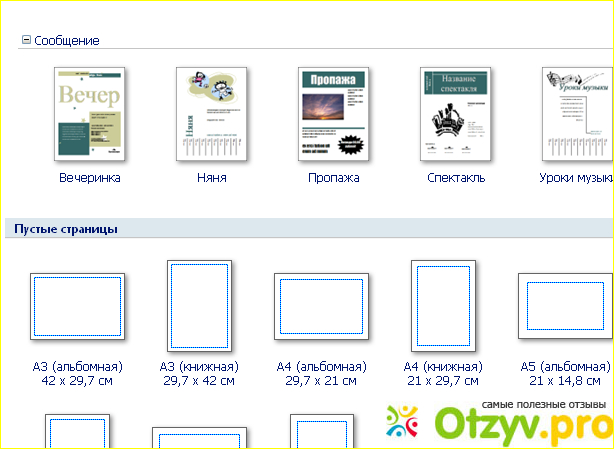Click the Пустые страницы section header

point(66,229)
